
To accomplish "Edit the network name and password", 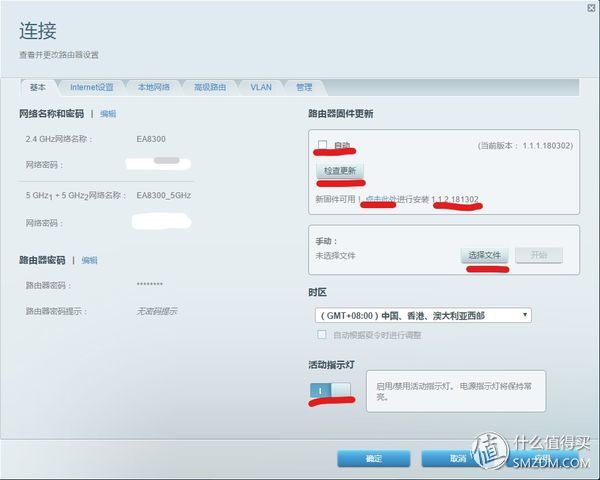I will click(x=108, y=114).
